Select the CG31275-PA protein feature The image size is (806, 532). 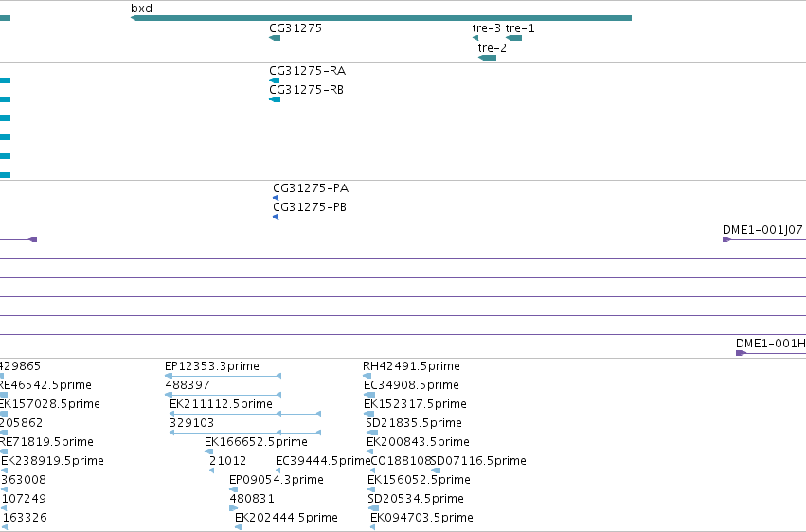[276, 198]
